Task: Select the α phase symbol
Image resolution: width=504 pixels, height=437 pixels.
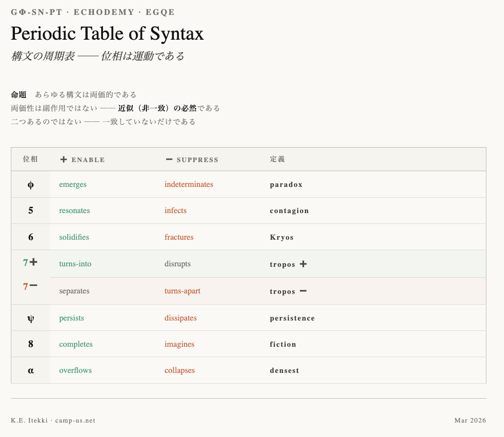Action: click(30, 370)
